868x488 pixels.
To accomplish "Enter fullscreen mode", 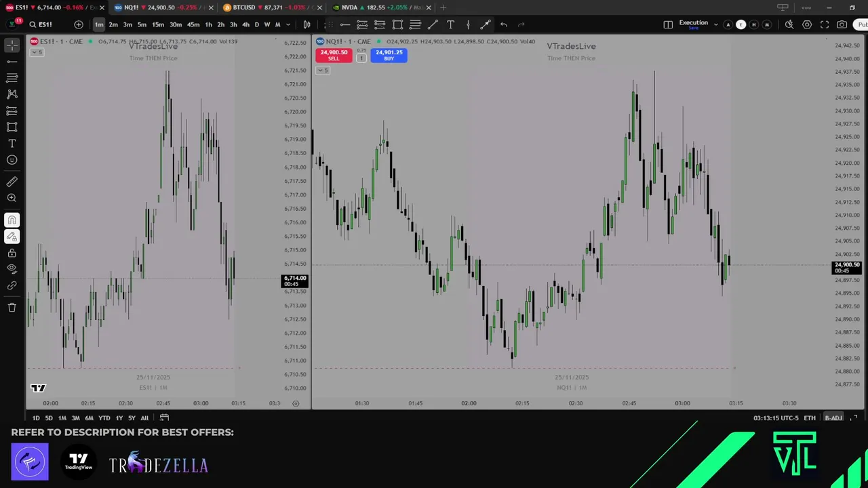I will tap(825, 24).
